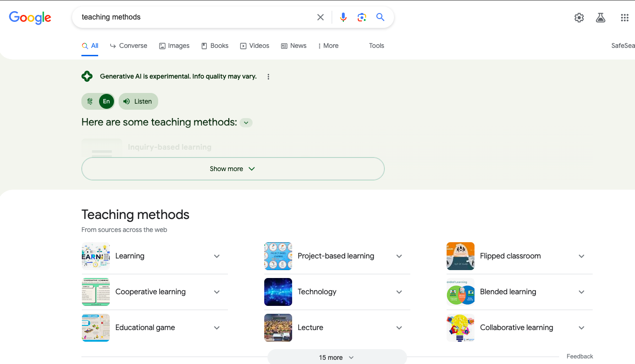The height and width of the screenshot is (364, 635).
Task: Open the Google apps grid
Action: point(625,18)
